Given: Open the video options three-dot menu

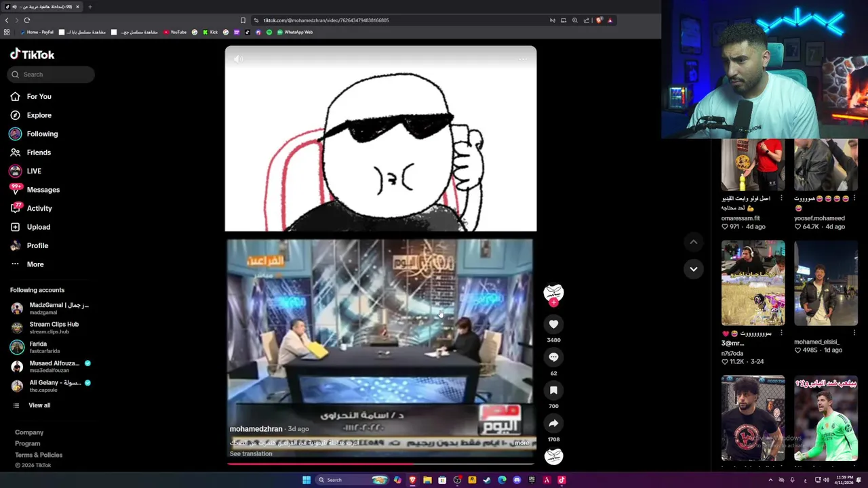Looking at the screenshot, I should tap(523, 59).
